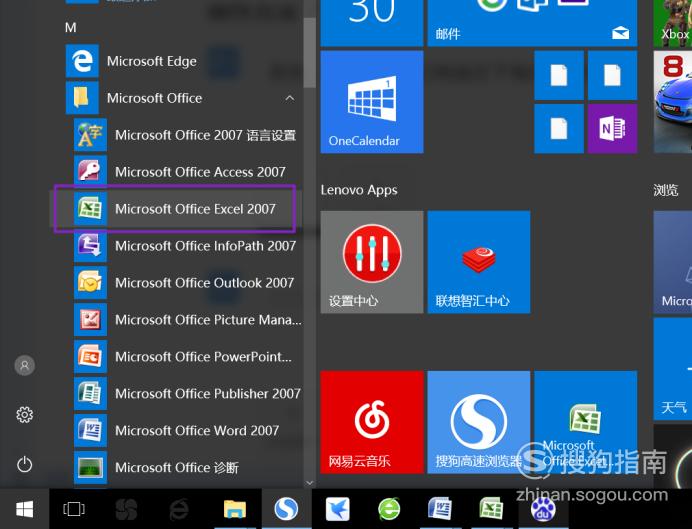Open the 设置中心 tile
Viewport: 692px width, 529px height.
(372, 262)
